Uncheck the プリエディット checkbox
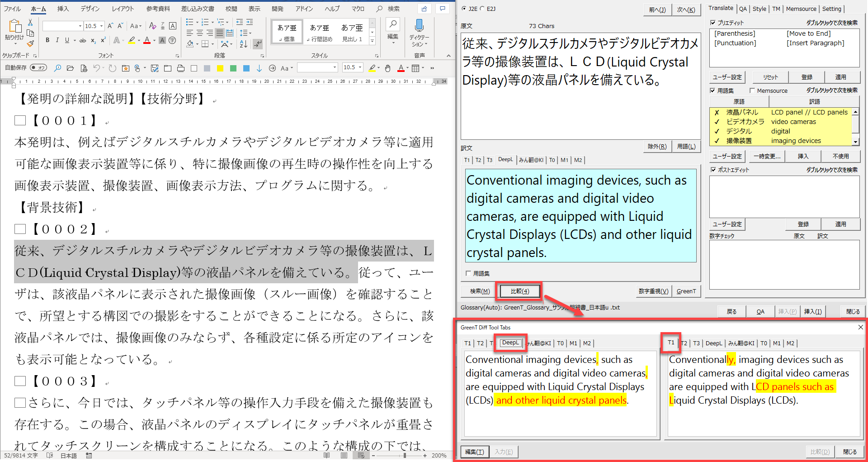 (x=713, y=23)
